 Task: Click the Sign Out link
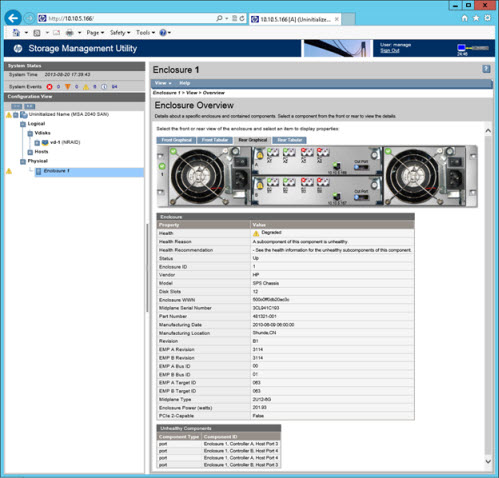[x=390, y=51]
